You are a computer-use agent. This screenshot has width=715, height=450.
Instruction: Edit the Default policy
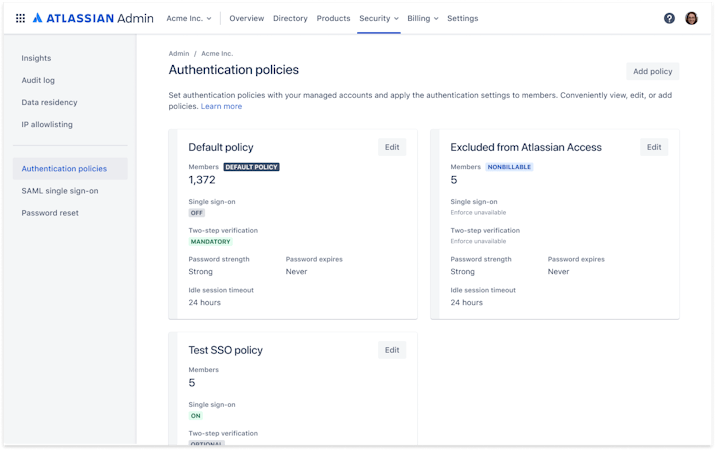coord(392,147)
